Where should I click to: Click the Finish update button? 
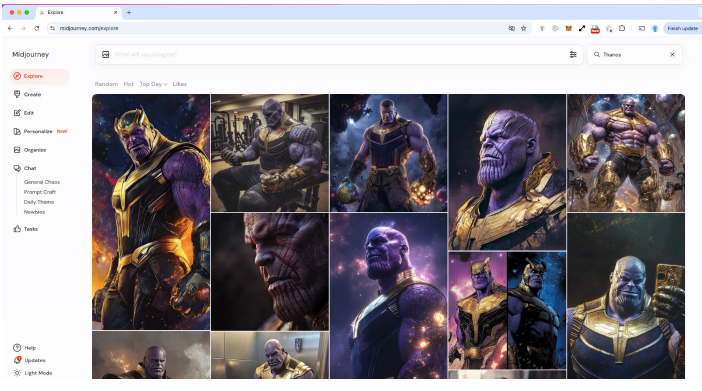coord(682,28)
